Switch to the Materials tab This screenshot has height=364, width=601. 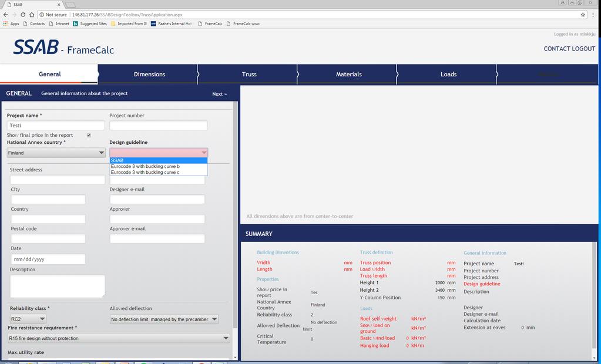click(x=348, y=74)
